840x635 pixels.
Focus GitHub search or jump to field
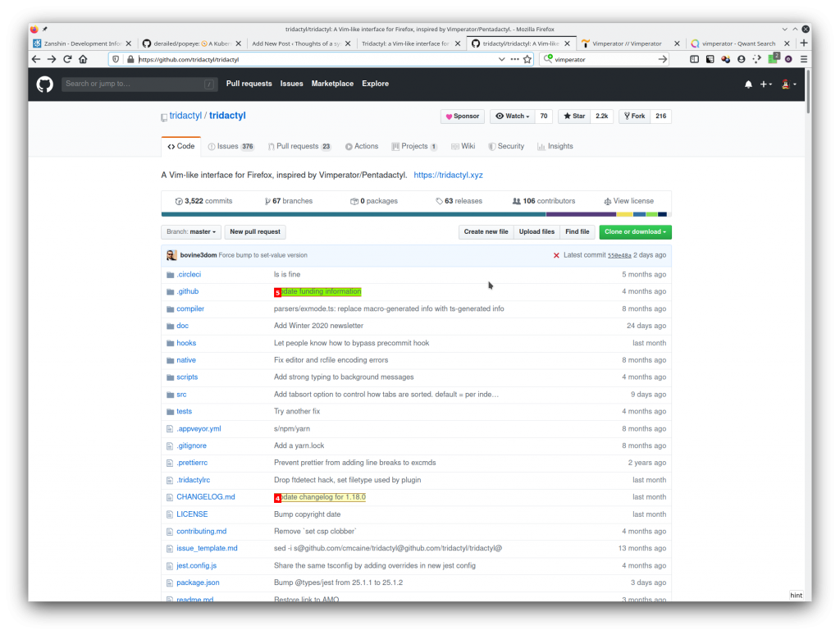pyautogui.click(x=139, y=84)
